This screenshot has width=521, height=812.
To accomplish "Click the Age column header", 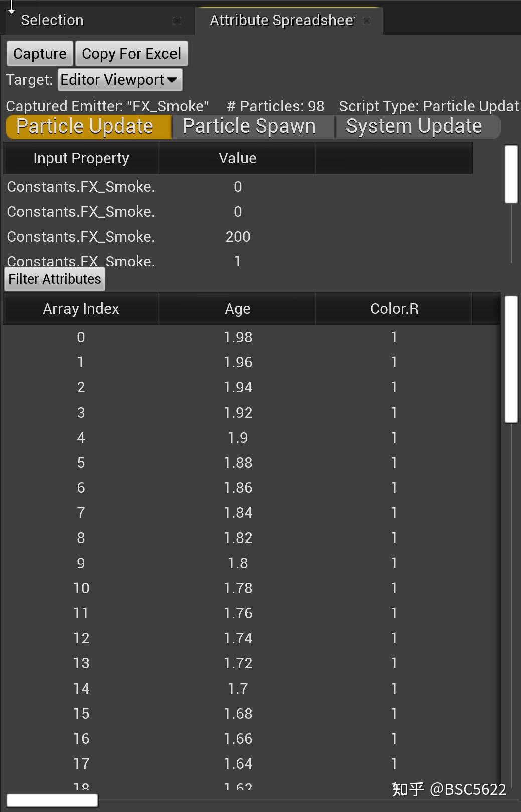I will click(237, 309).
